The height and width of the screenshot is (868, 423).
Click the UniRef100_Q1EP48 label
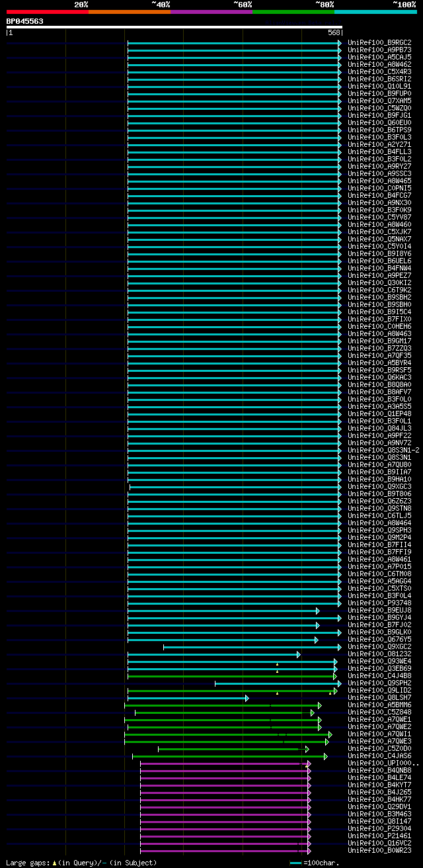point(379,413)
